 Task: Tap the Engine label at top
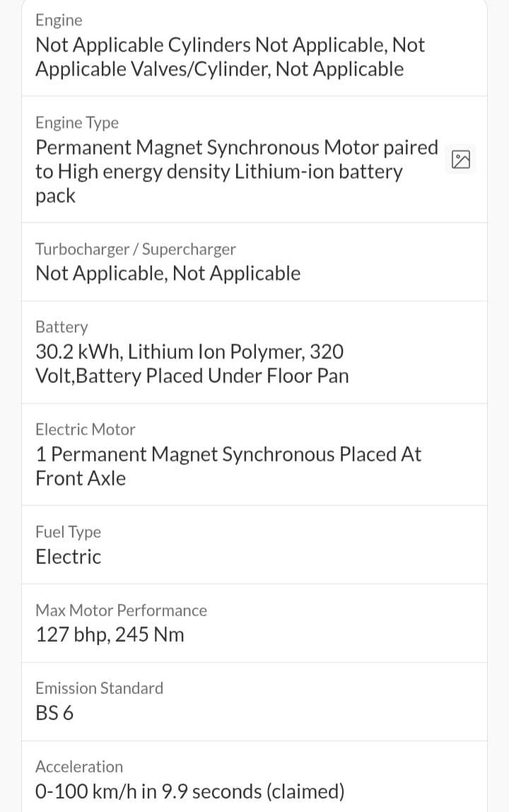point(59,20)
